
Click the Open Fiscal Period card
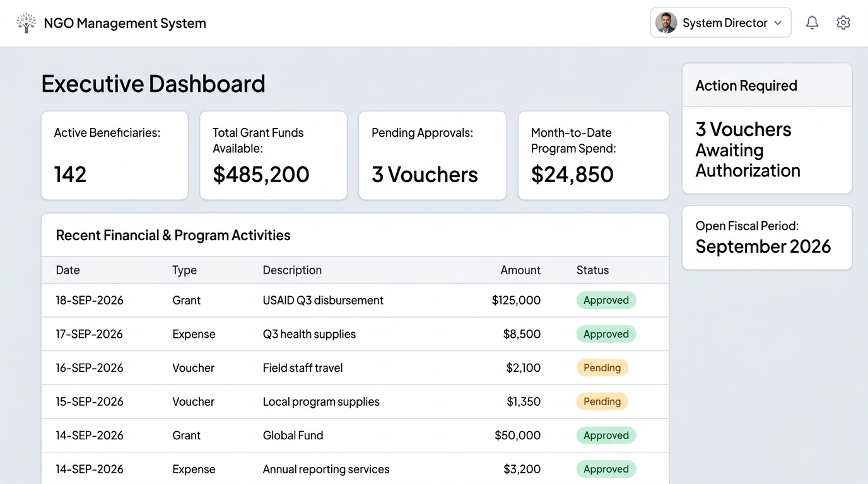pos(767,238)
